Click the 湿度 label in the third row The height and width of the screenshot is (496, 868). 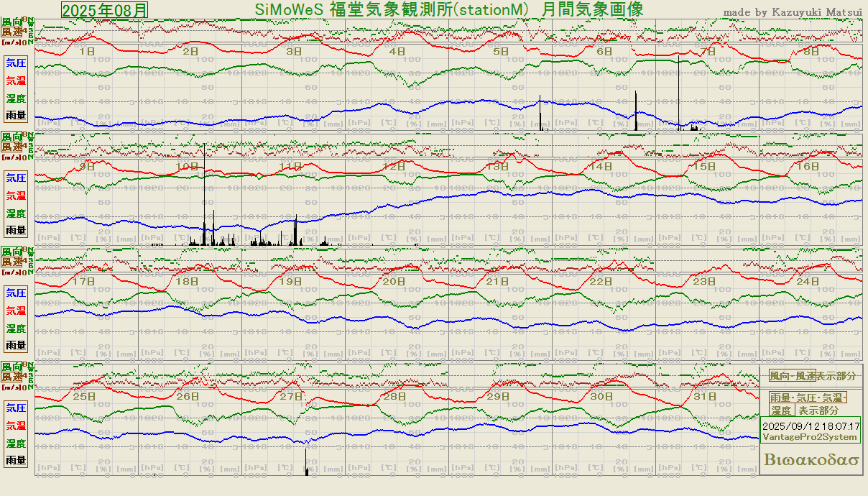16,329
